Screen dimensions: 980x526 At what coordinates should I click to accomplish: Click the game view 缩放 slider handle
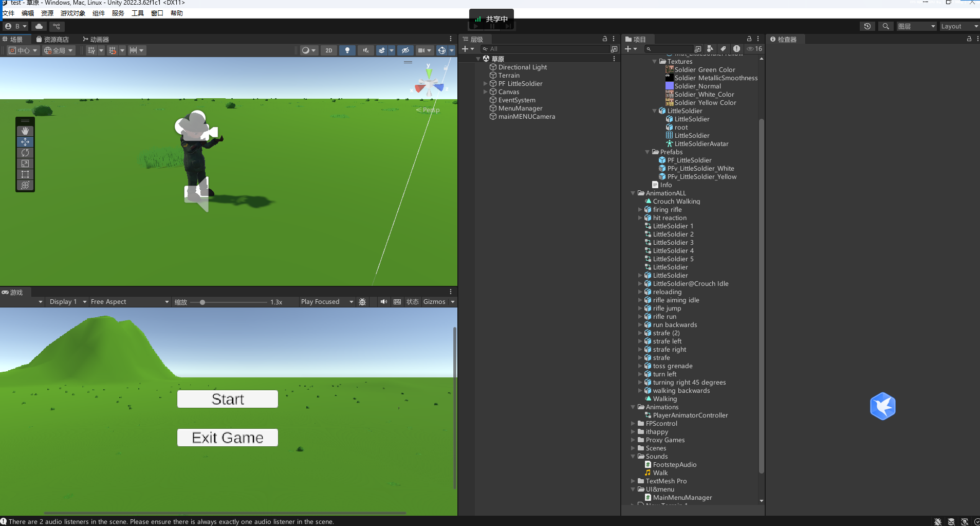click(x=202, y=302)
